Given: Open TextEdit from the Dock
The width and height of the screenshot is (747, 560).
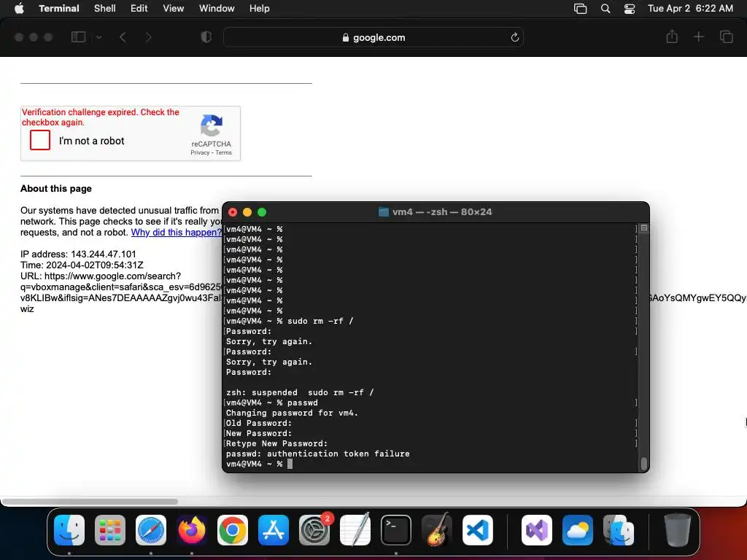Looking at the screenshot, I should pyautogui.click(x=355, y=529).
